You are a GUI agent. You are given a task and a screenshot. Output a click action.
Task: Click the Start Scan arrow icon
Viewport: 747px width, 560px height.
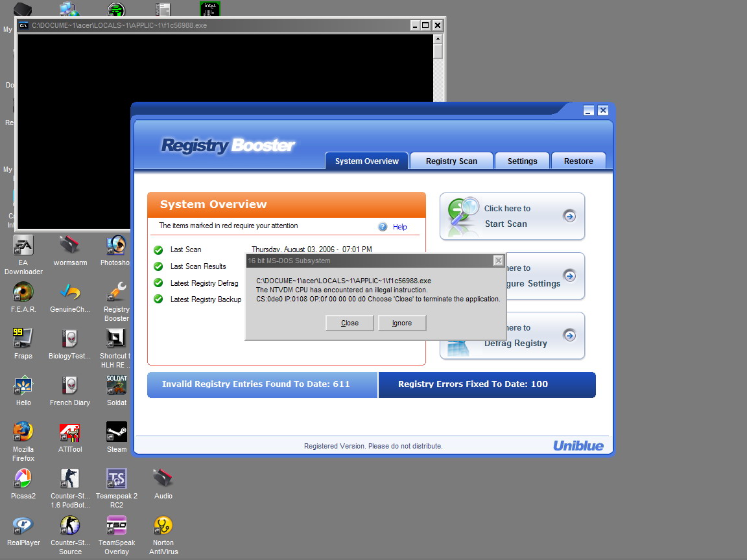tap(569, 216)
